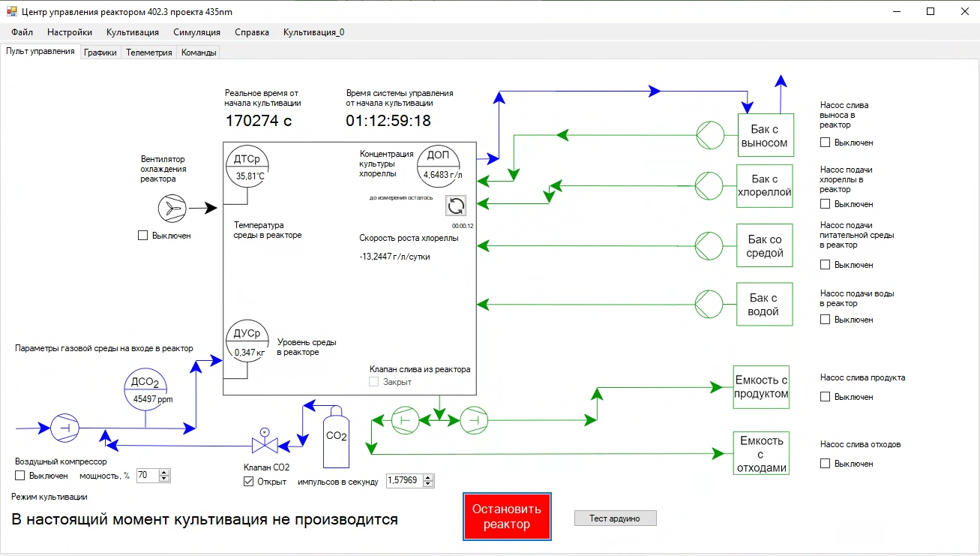Click the application icon in the title bar
The image size is (980, 556).
point(12,12)
